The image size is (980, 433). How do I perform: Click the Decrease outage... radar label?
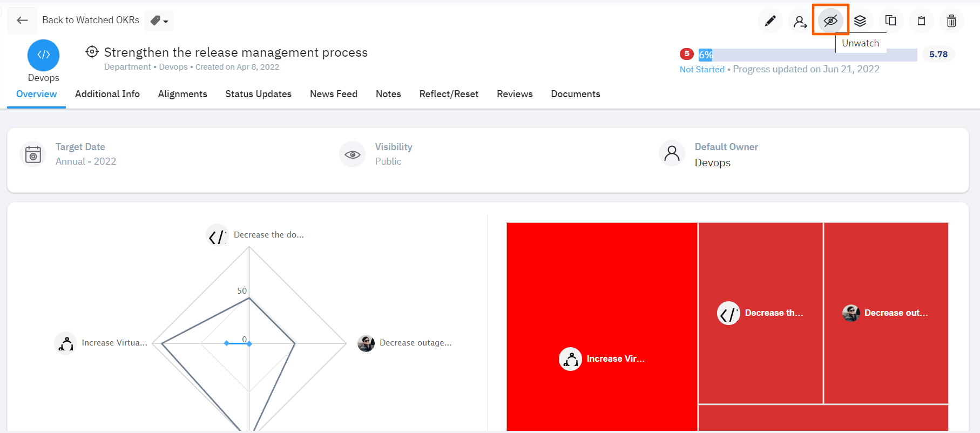(x=416, y=343)
